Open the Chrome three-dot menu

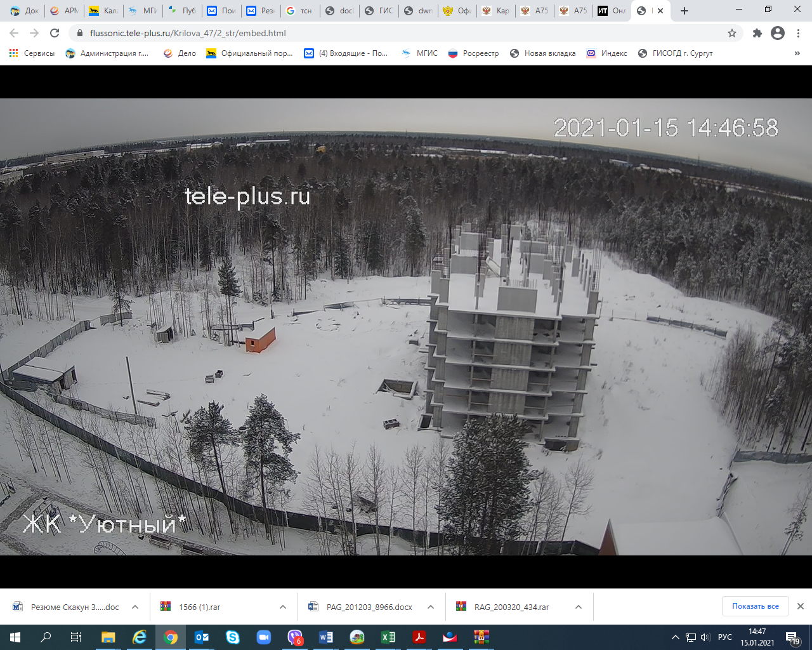[799, 33]
